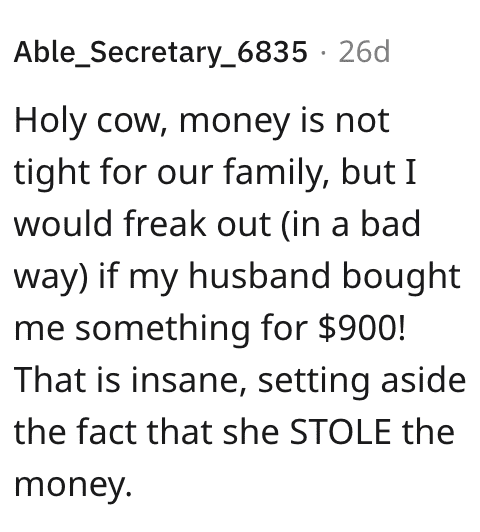Screen dimensions: 480x532
Task: Click the $900! amount in the comment
Action: tap(362, 328)
